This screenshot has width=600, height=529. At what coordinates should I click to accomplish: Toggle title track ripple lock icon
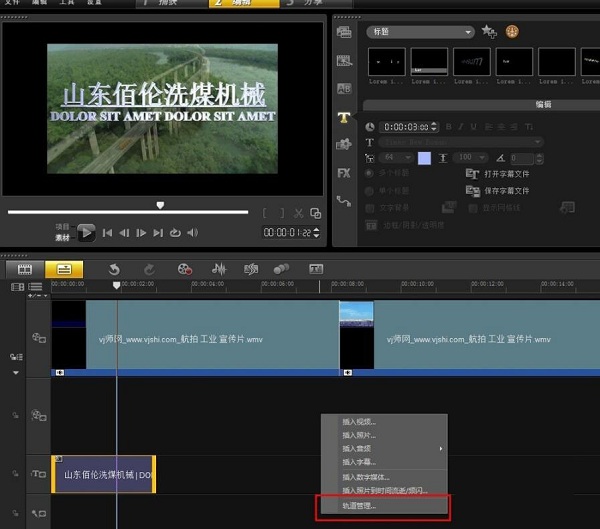[x=15, y=474]
